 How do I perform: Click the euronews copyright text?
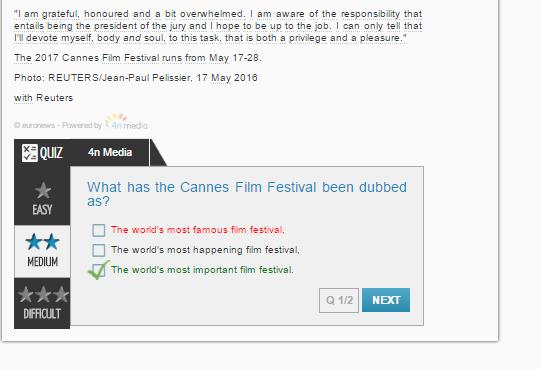coord(35,125)
